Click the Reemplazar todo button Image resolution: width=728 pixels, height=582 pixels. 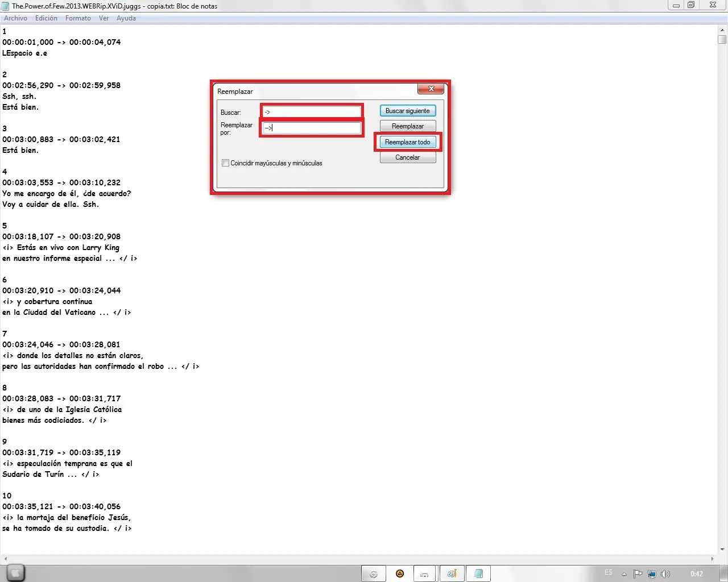click(408, 142)
